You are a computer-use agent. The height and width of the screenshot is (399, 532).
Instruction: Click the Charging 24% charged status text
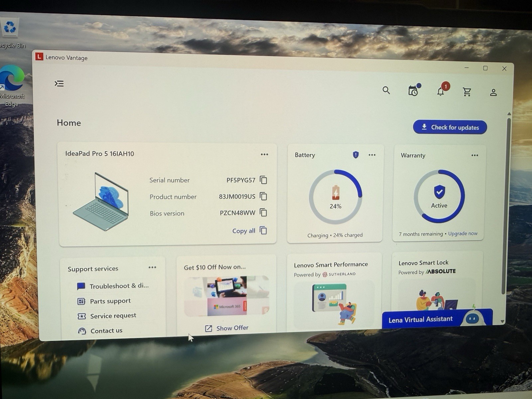click(335, 235)
